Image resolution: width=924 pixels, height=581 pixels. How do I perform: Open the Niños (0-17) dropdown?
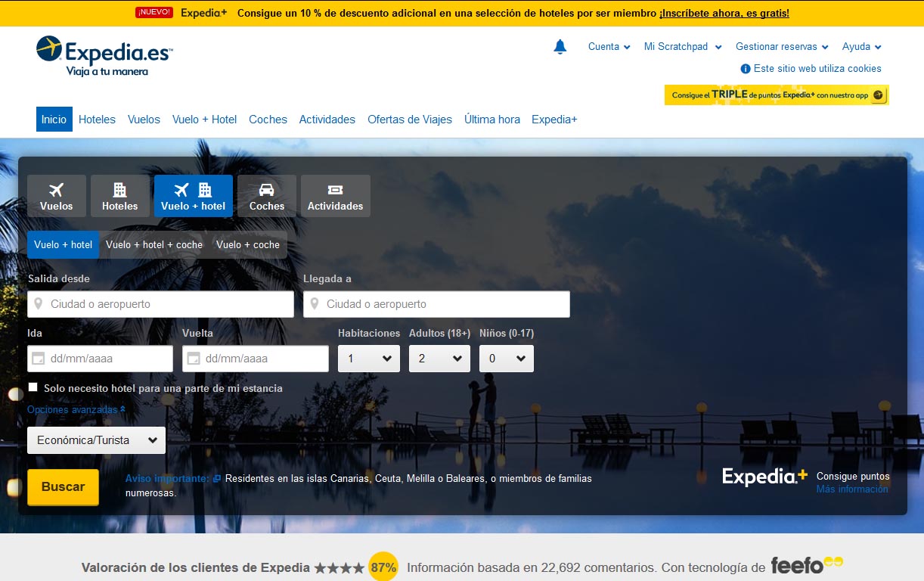click(x=506, y=358)
